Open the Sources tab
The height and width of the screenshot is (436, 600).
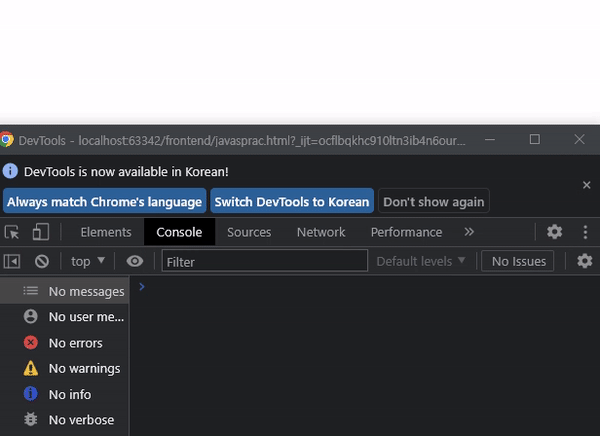(249, 232)
